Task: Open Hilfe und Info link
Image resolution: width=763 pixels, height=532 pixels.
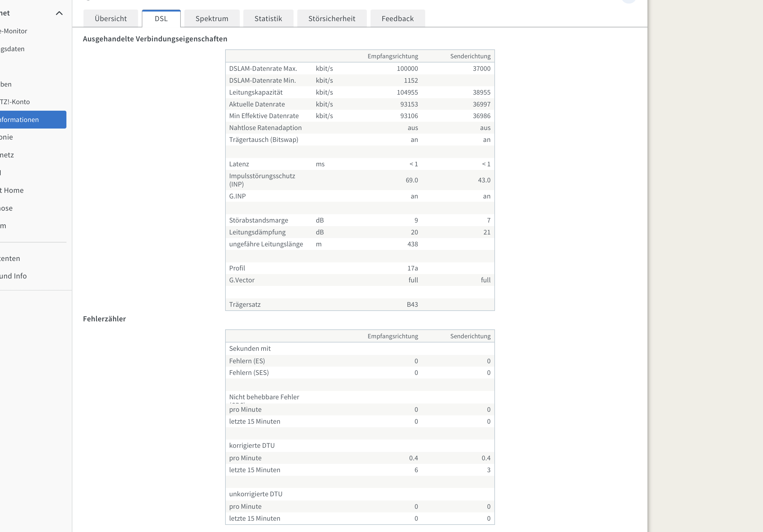Action: pos(13,276)
